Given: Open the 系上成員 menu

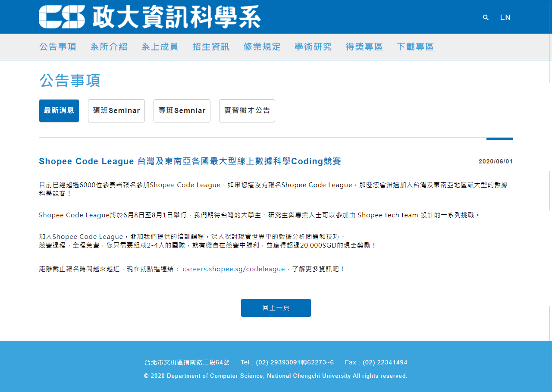Looking at the screenshot, I should [160, 47].
